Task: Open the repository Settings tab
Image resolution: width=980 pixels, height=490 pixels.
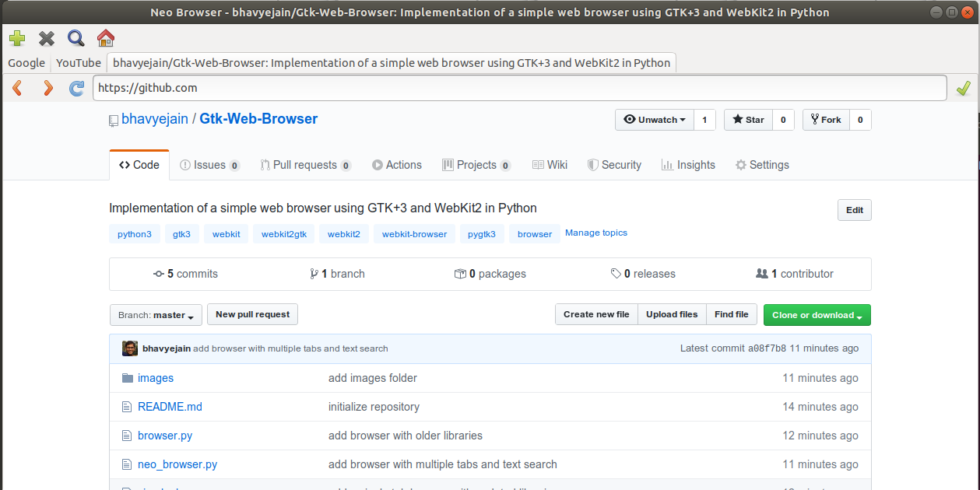Action: [x=762, y=165]
